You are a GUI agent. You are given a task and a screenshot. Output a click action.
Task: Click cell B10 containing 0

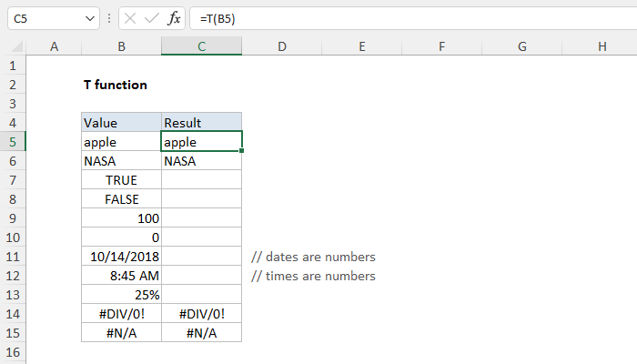click(121, 238)
